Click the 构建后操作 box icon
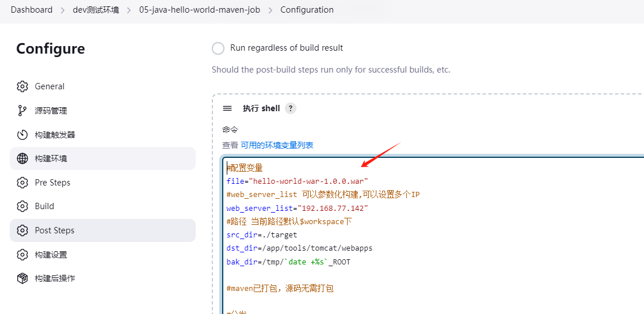 click(x=22, y=278)
